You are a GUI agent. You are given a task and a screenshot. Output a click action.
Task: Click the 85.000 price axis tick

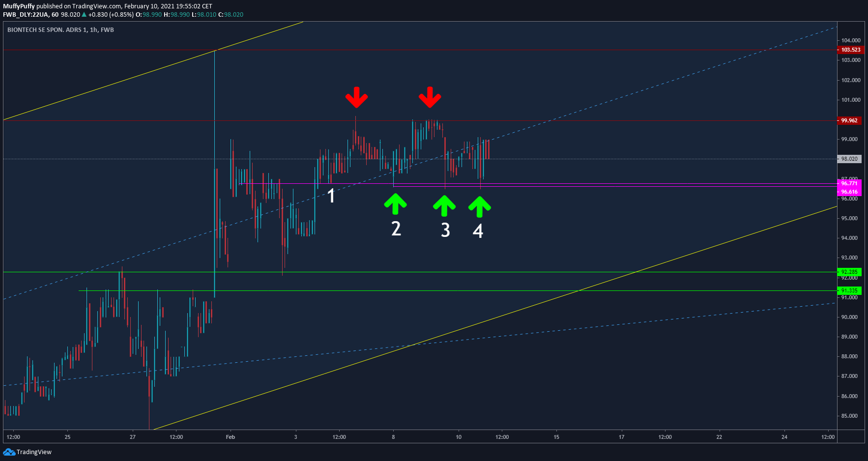coord(849,416)
